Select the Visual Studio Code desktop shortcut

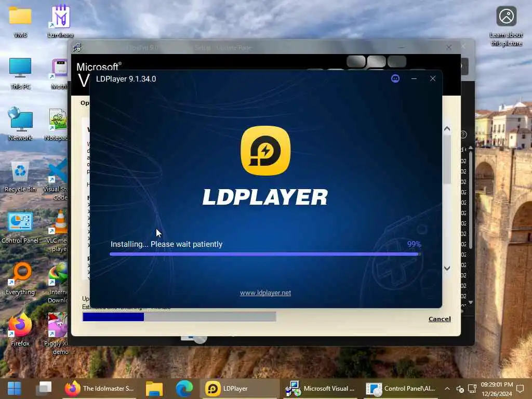(56, 180)
